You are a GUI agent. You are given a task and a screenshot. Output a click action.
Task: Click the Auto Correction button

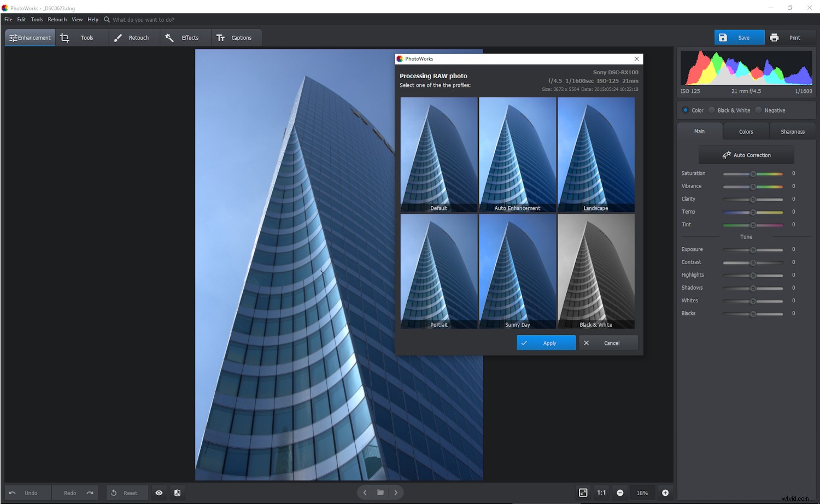746,155
